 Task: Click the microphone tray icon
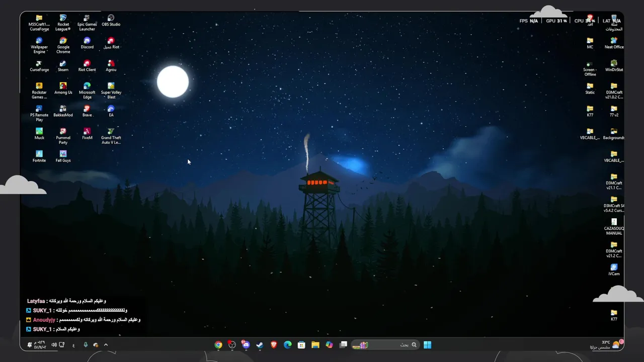pos(86,345)
